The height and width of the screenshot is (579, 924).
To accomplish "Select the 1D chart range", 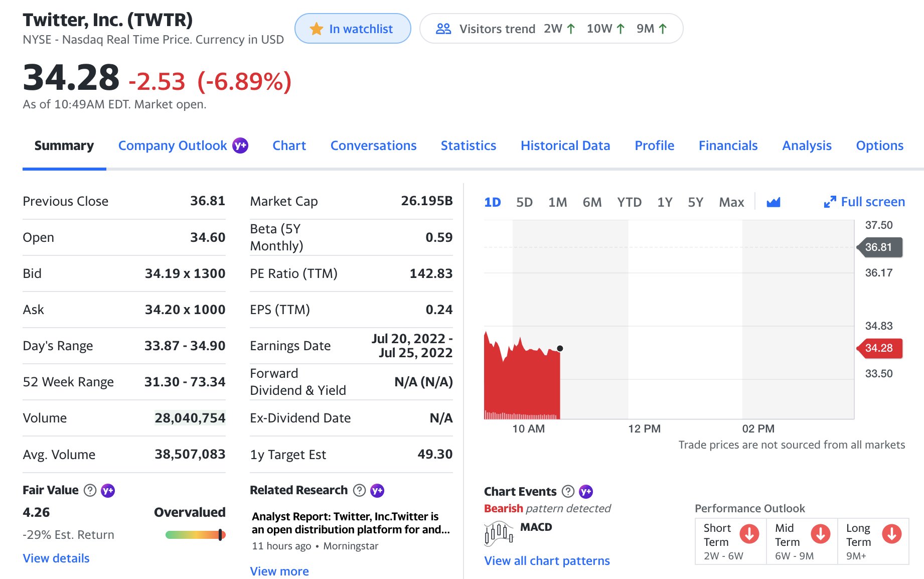I will coord(493,202).
